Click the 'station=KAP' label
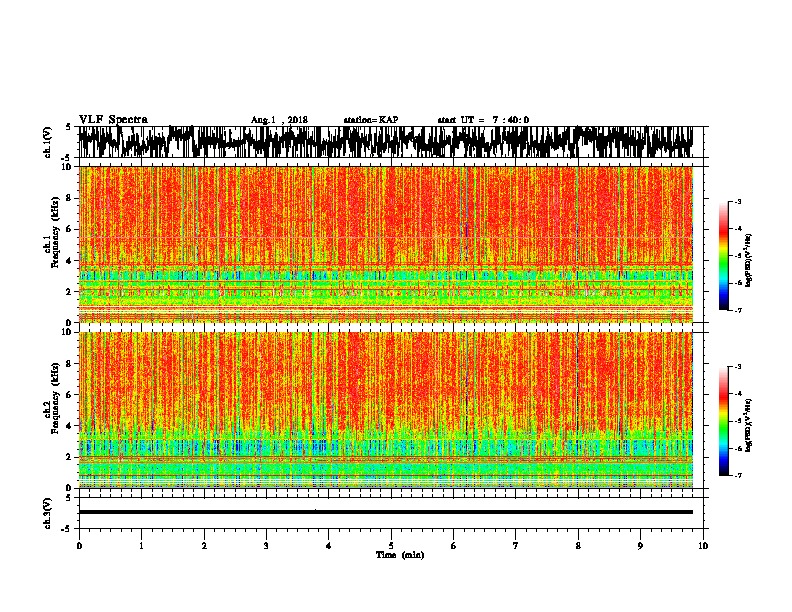This screenshot has height=612, width=792. click(371, 120)
